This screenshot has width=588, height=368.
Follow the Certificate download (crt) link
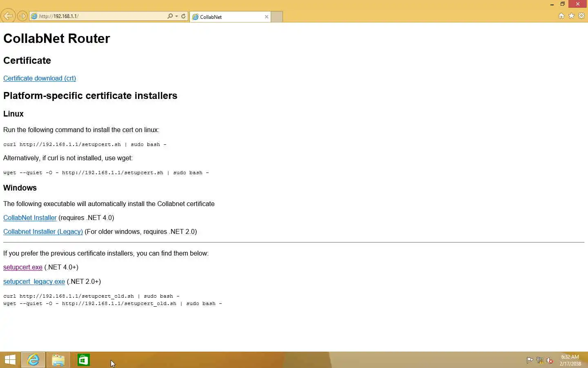pyautogui.click(x=40, y=78)
